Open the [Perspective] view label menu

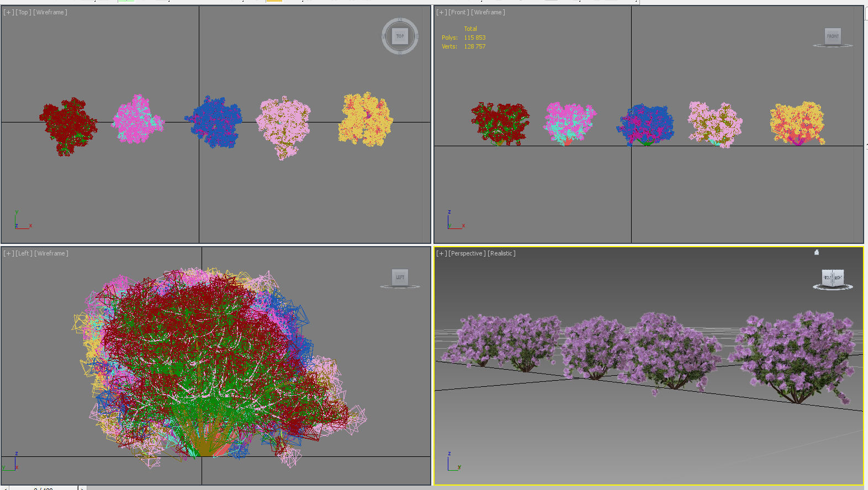click(467, 253)
